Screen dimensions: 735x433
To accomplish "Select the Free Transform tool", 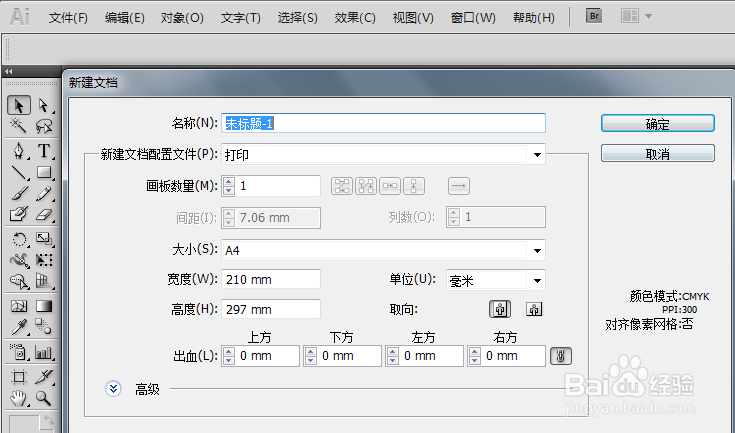I will click(44, 260).
